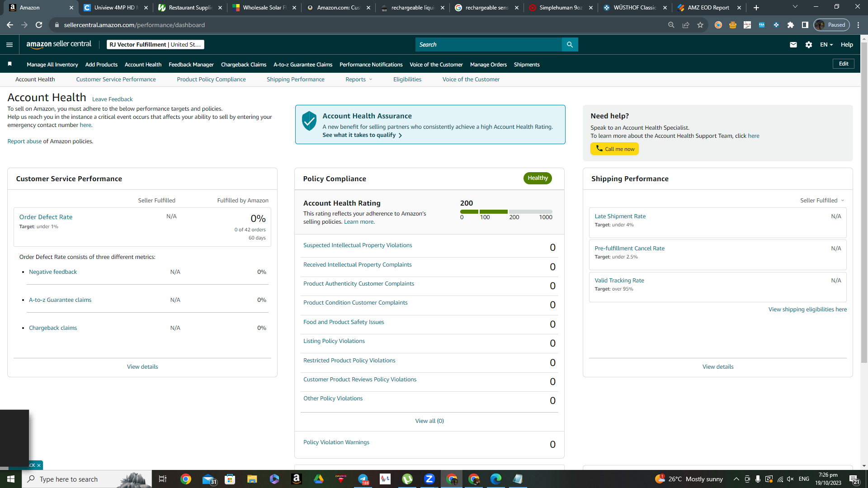The width and height of the screenshot is (868, 488).
Task: Click View all (0) policy violations
Action: 429,421
